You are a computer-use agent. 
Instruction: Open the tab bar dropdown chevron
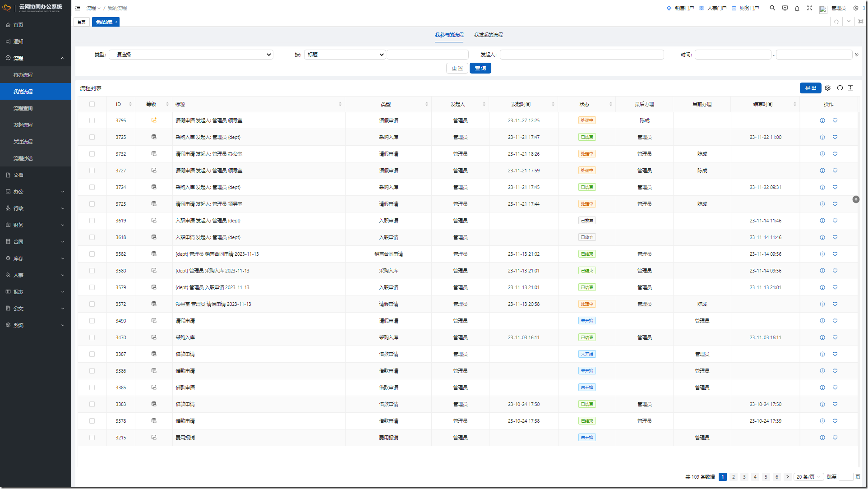click(849, 21)
